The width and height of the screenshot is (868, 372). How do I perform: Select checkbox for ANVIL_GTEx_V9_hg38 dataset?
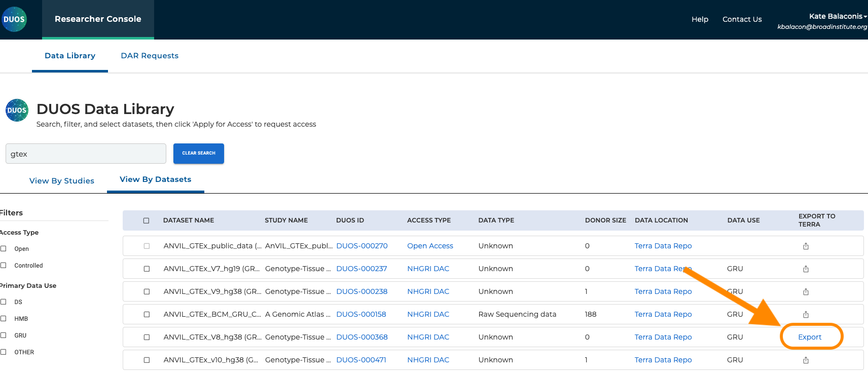click(147, 291)
